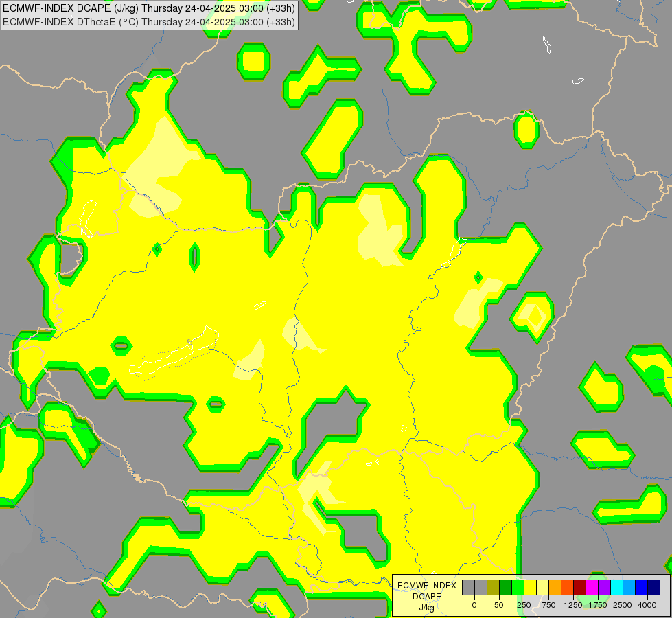The height and width of the screenshot is (618, 672).
Task: Select the legend value 750
Action: 548,605
